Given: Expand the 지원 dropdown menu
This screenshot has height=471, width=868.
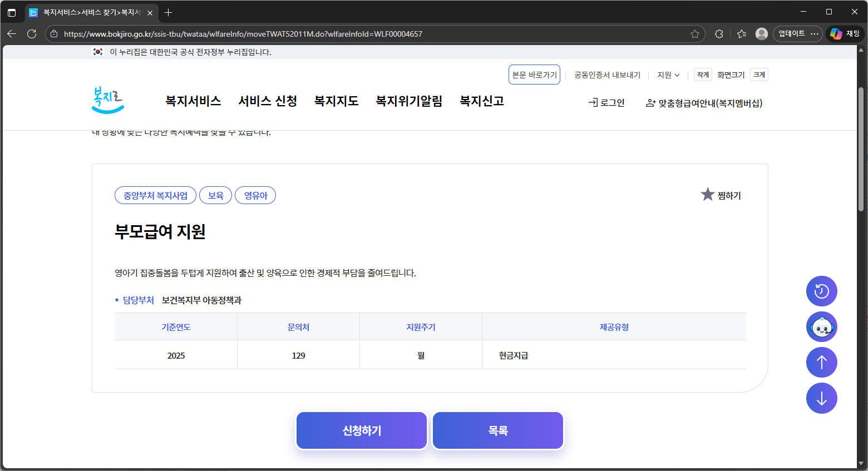Looking at the screenshot, I should pos(668,75).
